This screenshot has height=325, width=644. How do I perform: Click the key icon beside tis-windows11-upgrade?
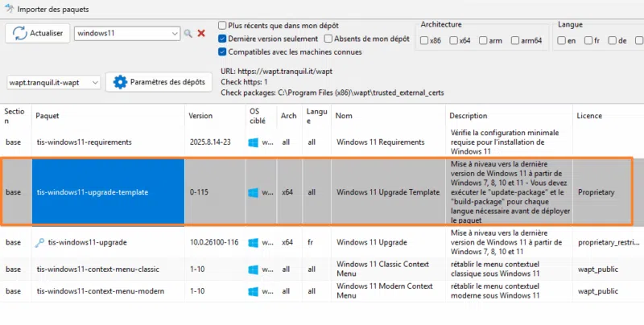[x=39, y=242]
